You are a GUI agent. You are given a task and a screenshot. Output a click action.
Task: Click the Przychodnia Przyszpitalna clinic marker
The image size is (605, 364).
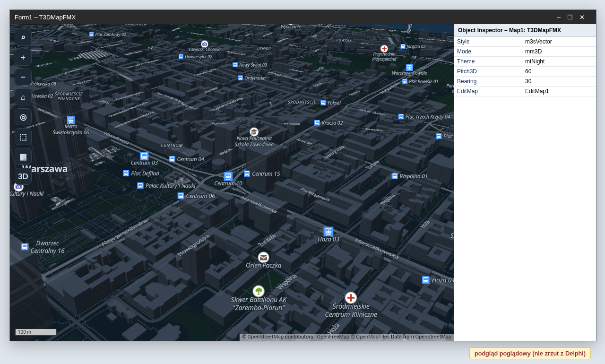pyautogui.click(x=384, y=49)
